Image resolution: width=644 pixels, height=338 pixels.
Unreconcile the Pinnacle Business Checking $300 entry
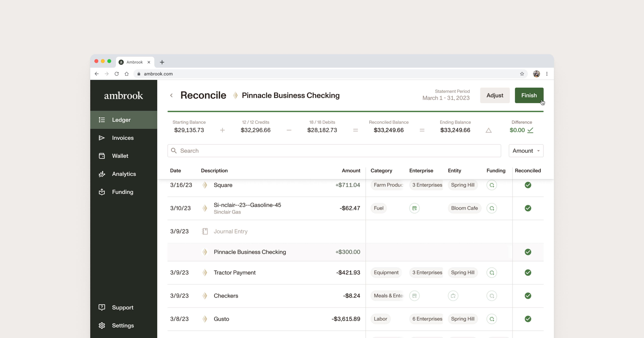coord(528,252)
